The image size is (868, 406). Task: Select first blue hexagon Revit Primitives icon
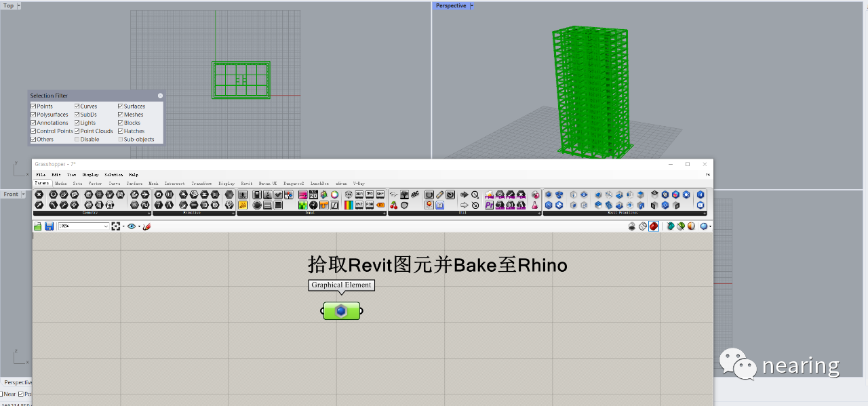549,195
